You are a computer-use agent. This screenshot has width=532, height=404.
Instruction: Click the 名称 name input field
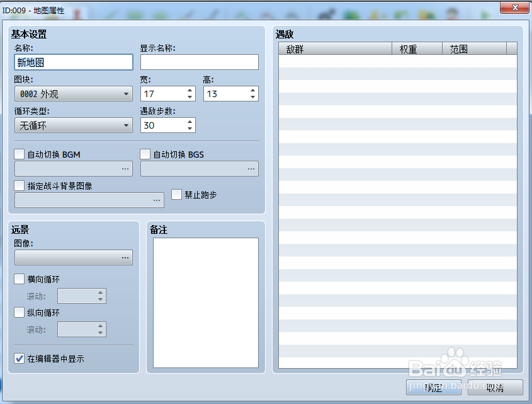72,62
